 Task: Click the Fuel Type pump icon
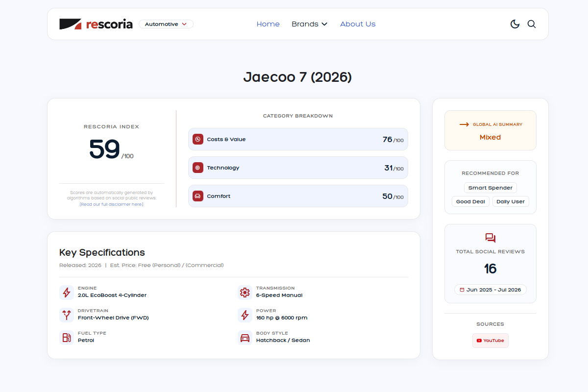67,338
